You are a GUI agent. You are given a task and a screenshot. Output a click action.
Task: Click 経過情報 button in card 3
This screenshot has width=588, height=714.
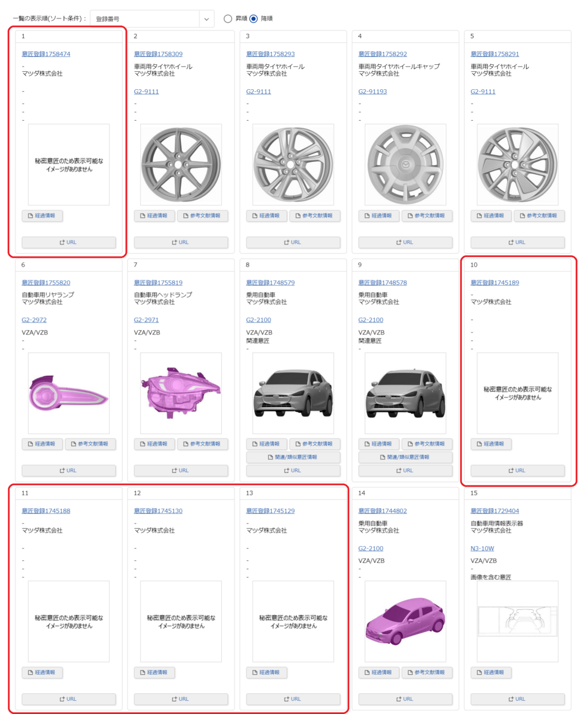pyautogui.click(x=267, y=215)
